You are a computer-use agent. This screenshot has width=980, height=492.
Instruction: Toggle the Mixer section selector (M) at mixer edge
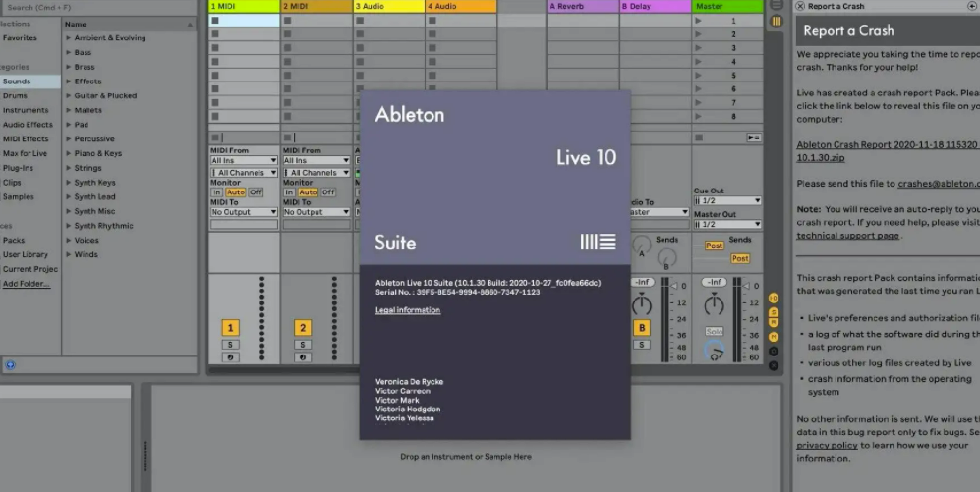[x=774, y=337]
